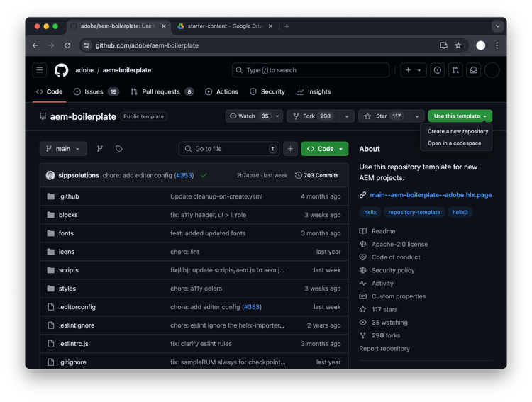Reload the page in Chrome
532x402 pixels.
(x=67, y=45)
